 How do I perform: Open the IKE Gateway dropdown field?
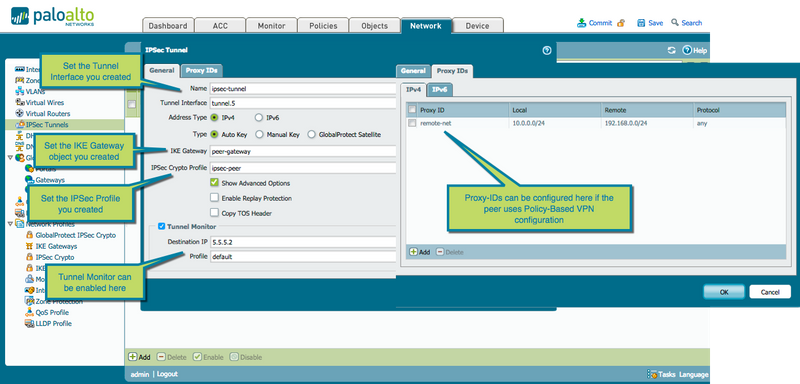click(303, 151)
